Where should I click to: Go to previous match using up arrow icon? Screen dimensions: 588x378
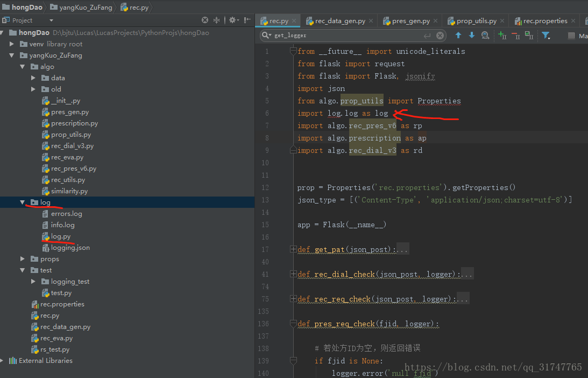[458, 35]
